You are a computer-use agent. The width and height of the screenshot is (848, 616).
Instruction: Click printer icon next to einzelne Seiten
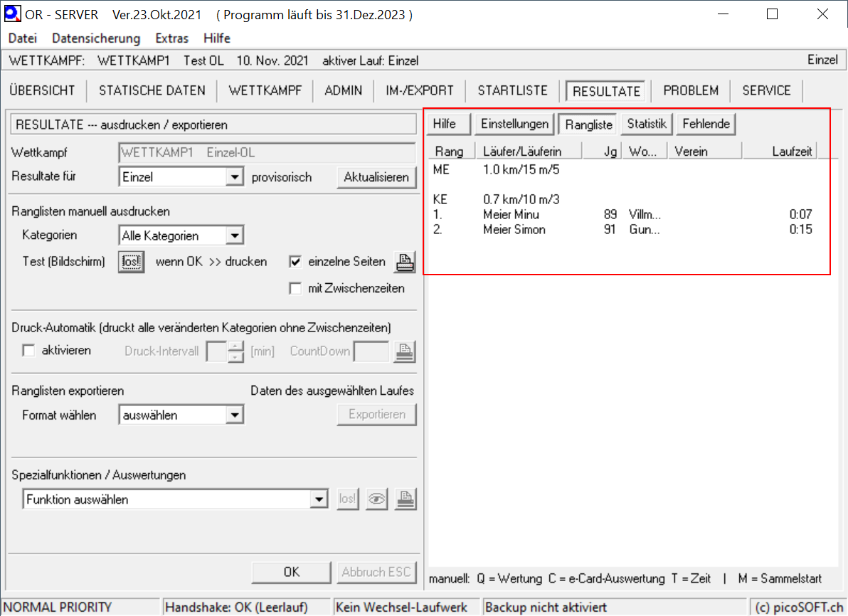(405, 262)
